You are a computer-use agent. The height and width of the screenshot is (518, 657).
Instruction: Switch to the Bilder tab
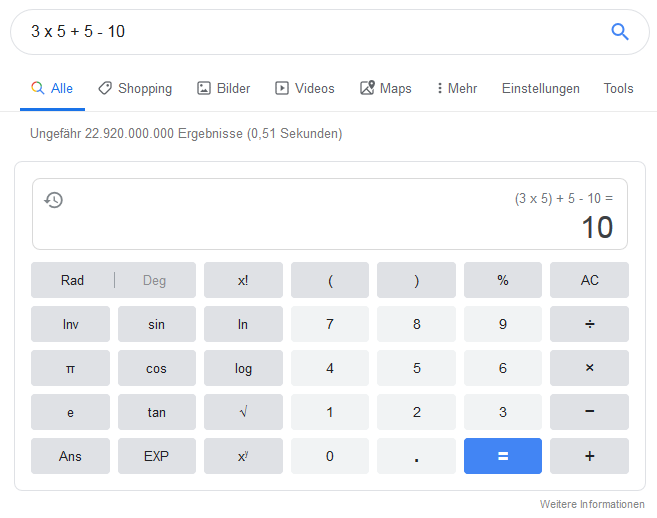coord(223,89)
